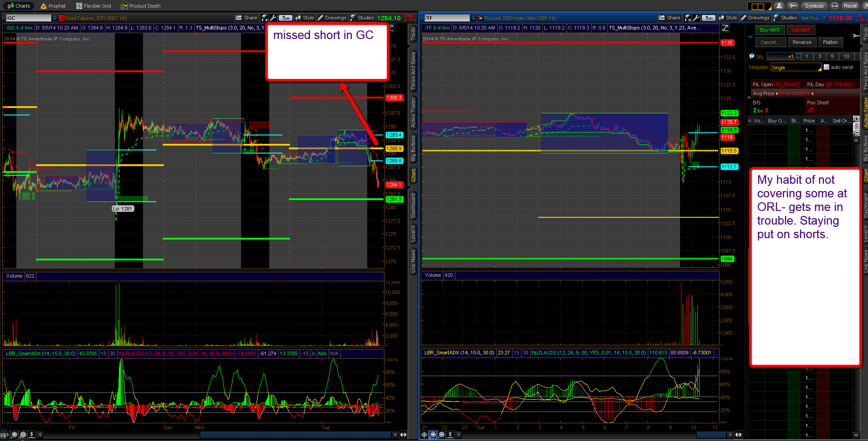Open /TF chart settings wrench

[x=696, y=18]
